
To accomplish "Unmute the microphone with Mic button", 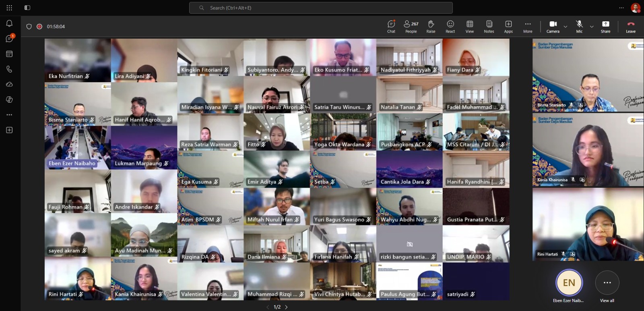I will (x=579, y=27).
